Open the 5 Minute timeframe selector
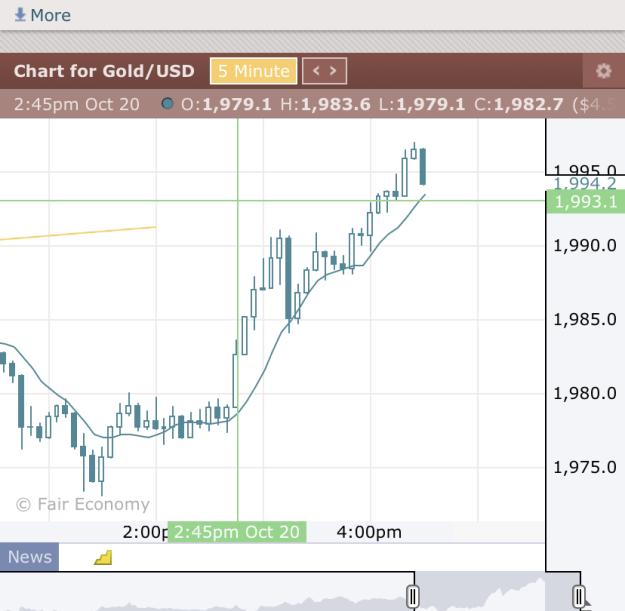Viewport: 625px width, 611px height. pyautogui.click(x=254, y=71)
